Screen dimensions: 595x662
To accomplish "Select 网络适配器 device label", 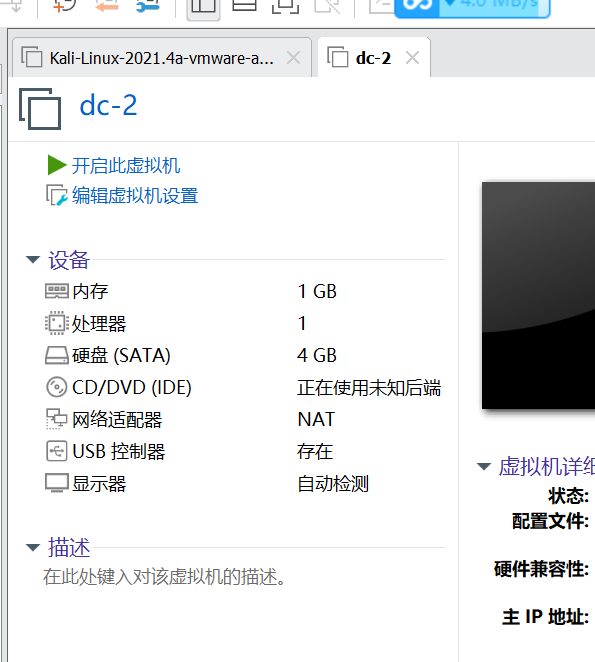I will (117, 419).
